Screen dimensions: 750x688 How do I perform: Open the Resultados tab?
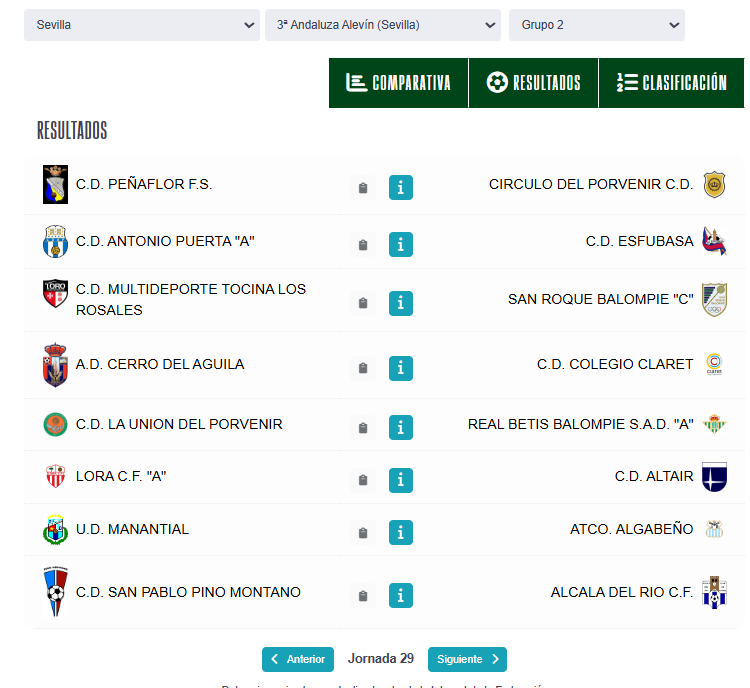pos(533,83)
